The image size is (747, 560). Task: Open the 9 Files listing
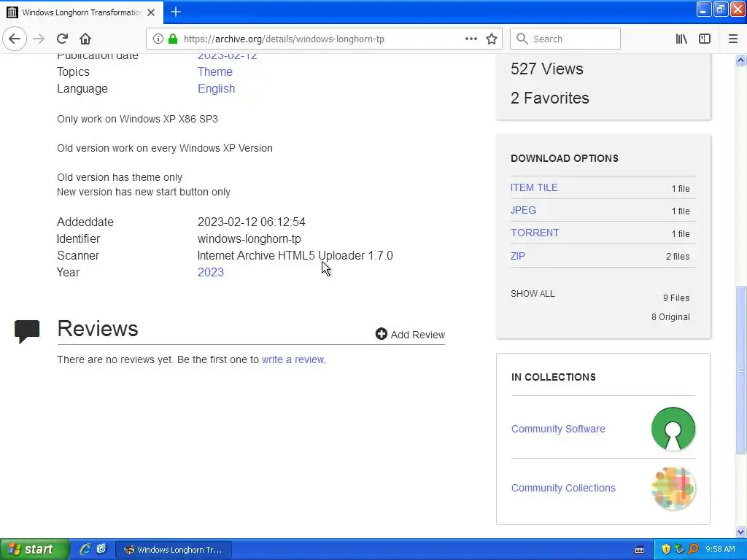(676, 297)
